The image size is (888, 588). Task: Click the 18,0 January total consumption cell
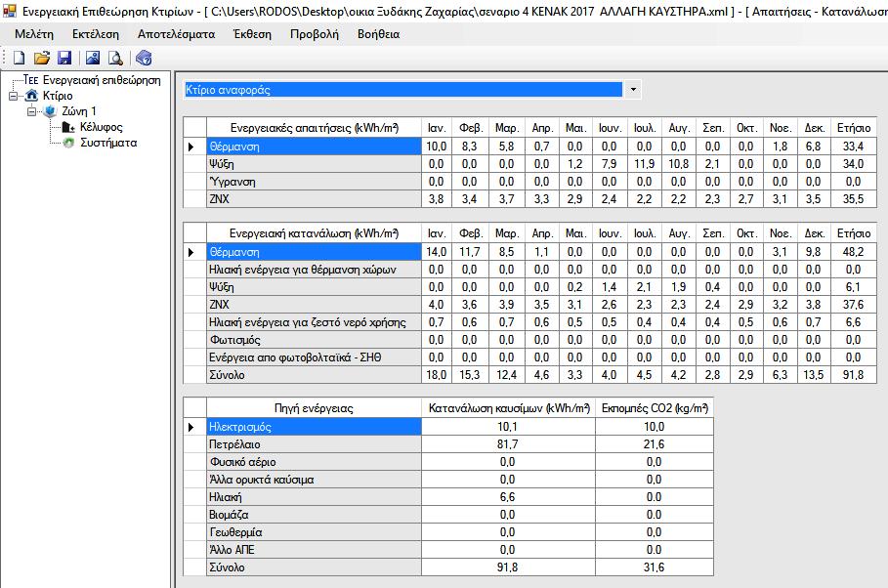[x=437, y=375]
